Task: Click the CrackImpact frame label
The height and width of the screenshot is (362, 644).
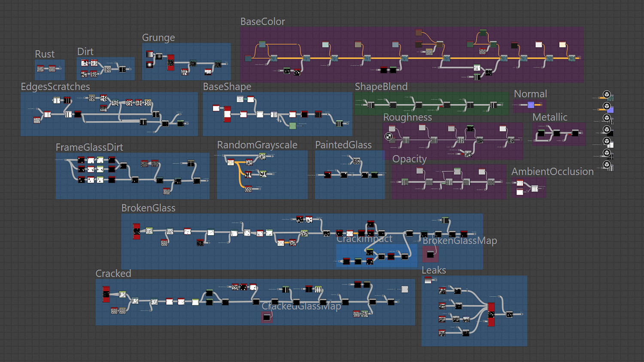Action: pyautogui.click(x=364, y=239)
